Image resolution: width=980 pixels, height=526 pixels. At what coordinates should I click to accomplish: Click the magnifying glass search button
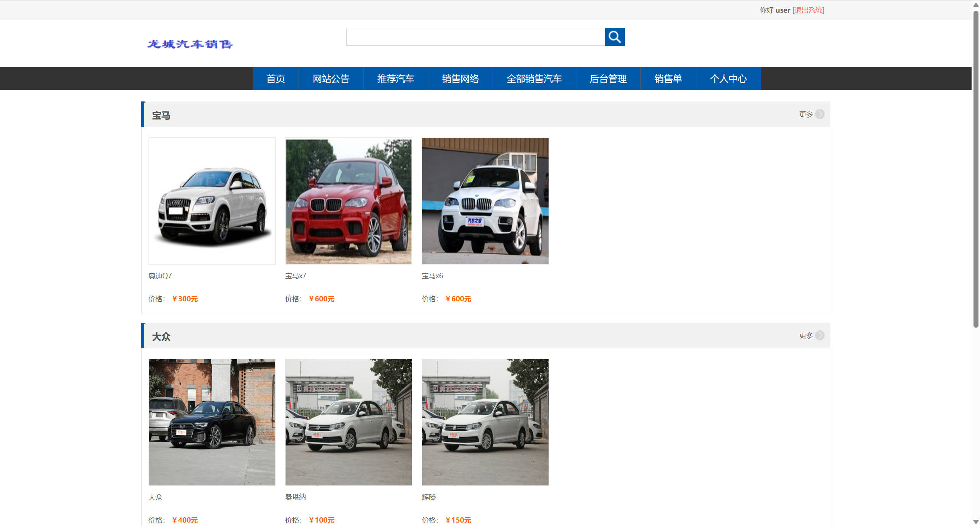point(614,37)
